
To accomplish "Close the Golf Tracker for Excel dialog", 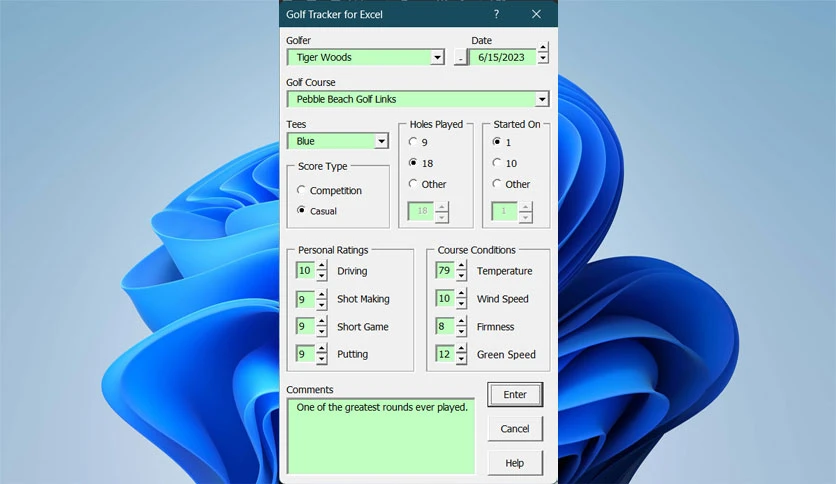I will click(536, 14).
